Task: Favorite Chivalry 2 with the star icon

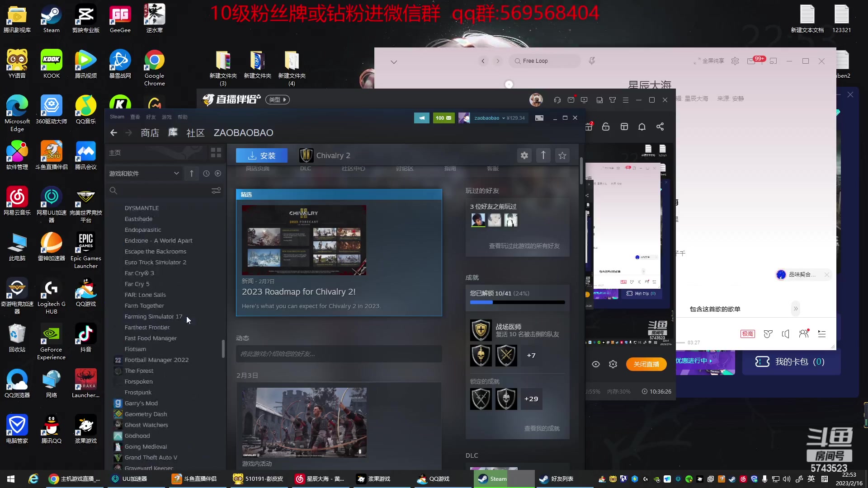Action: click(x=562, y=155)
